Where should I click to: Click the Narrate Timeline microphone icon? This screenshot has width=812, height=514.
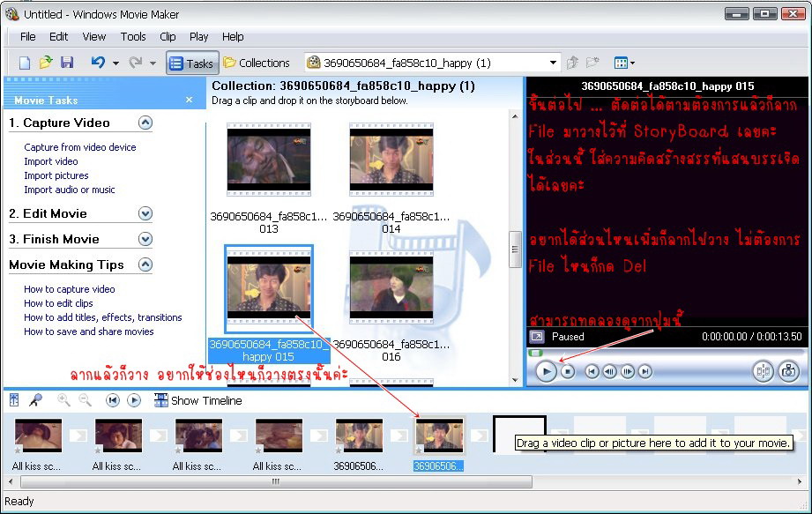35,400
